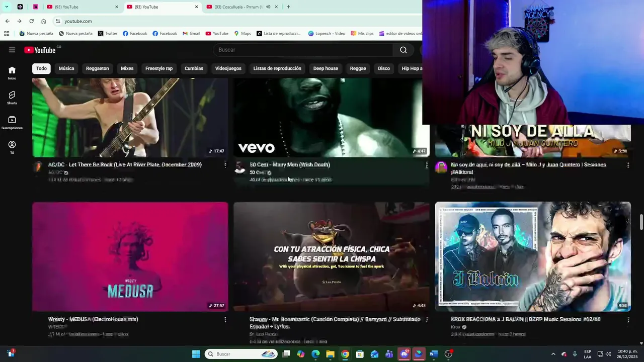
Task: Select the Listas de reproducción chip
Action: point(277,68)
